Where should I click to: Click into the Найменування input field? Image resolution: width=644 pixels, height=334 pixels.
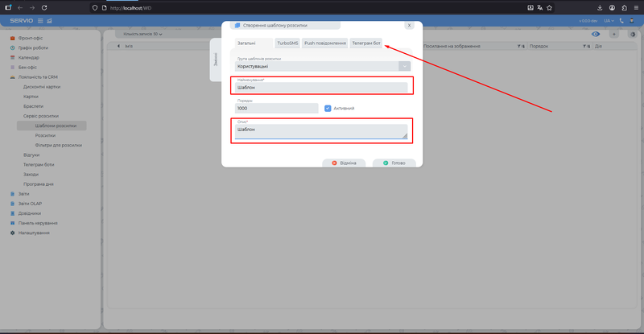[322, 88]
